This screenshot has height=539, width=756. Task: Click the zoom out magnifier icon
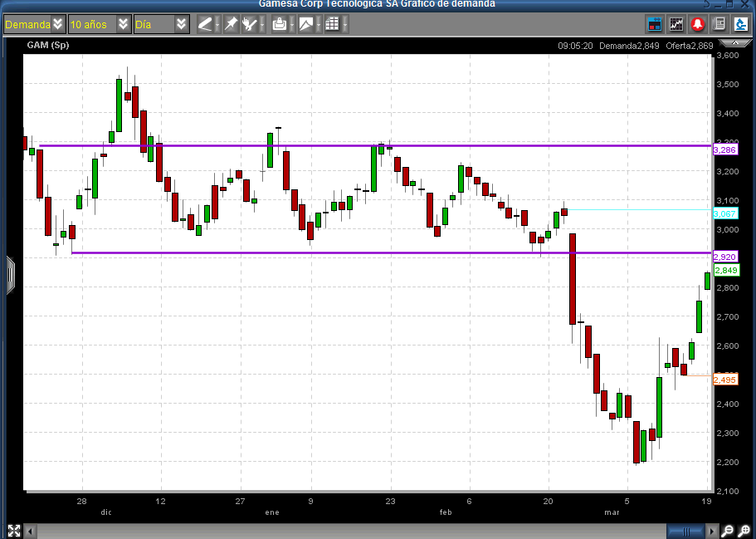tap(729, 532)
